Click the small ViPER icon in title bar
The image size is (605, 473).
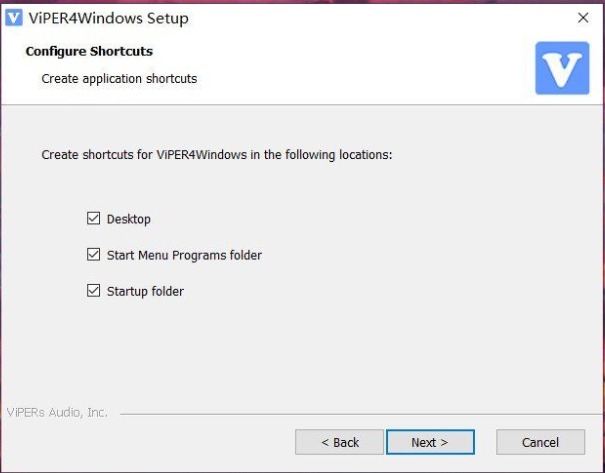tap(15, 18)
